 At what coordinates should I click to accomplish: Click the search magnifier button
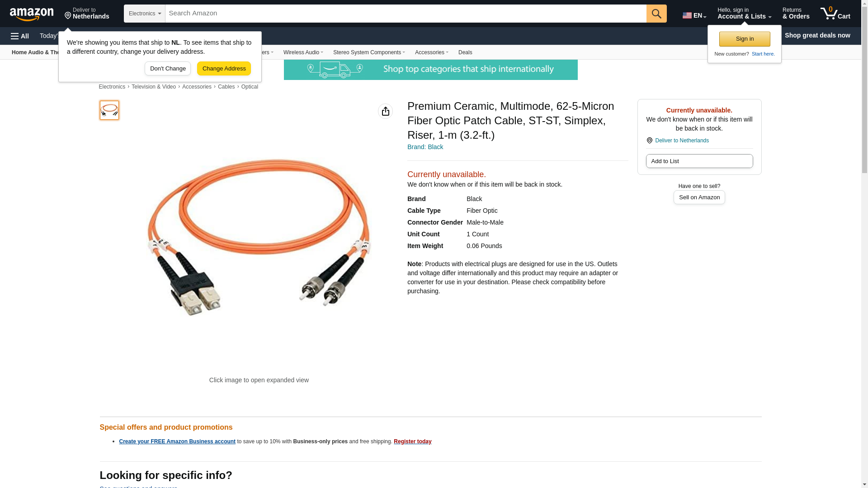[x=656, y=14]
